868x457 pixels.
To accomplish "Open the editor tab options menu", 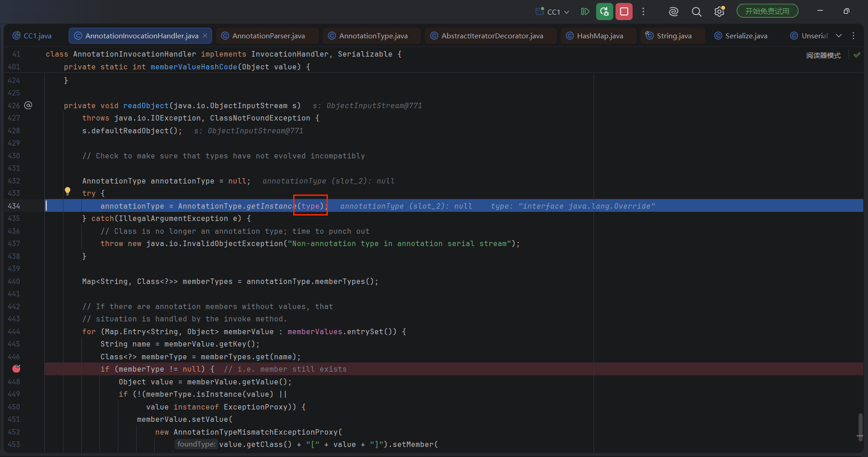I will (x=853, y=36).
